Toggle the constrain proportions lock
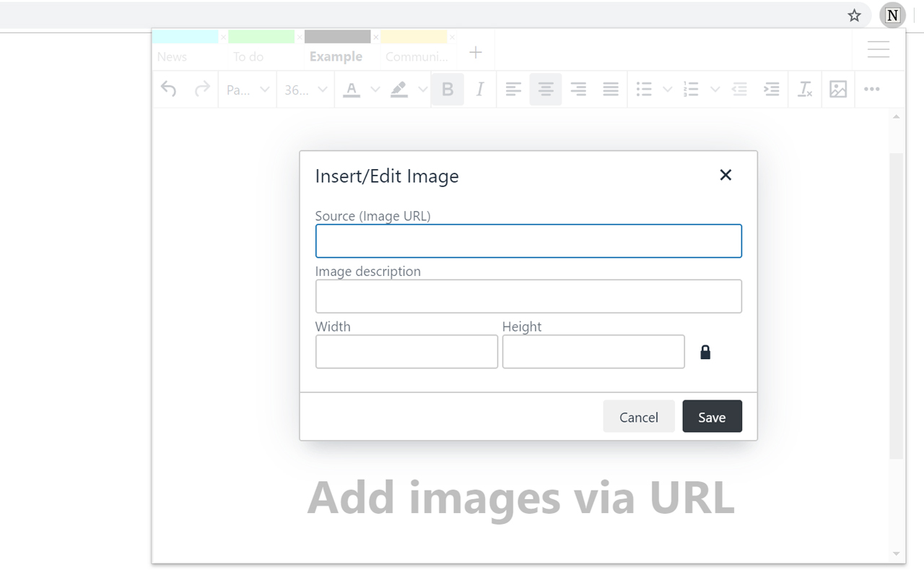Screen dimensions: 924x578 (705, 352)
